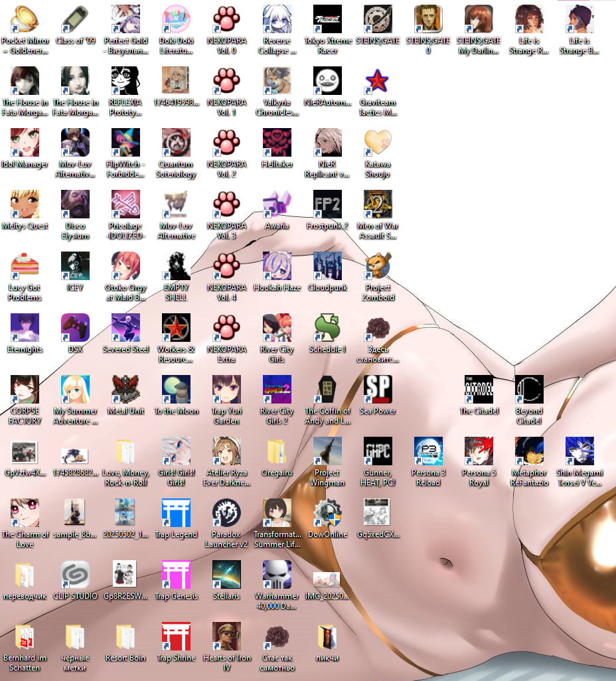
Task: Open the Eternights icon
Action: tap(25, 328)
